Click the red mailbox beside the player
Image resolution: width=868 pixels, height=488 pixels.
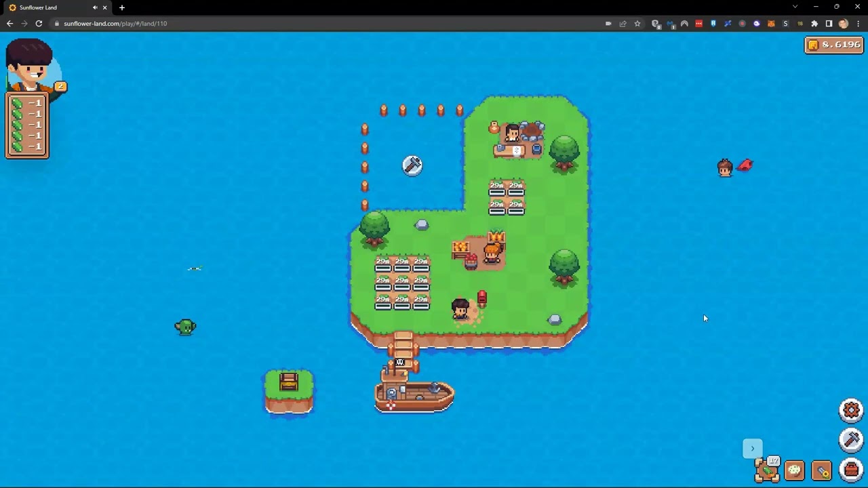(x=482, y=298)
